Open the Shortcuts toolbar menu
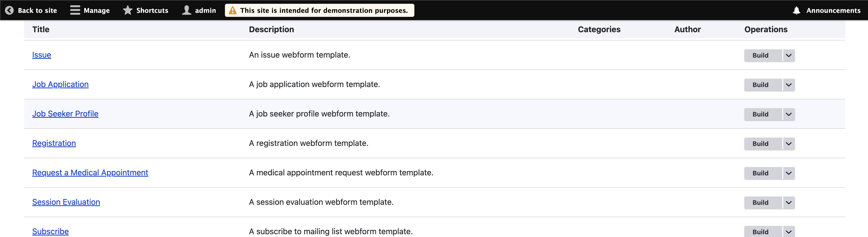The height and width of the screenshot is (237, 868). coord(146,11)
